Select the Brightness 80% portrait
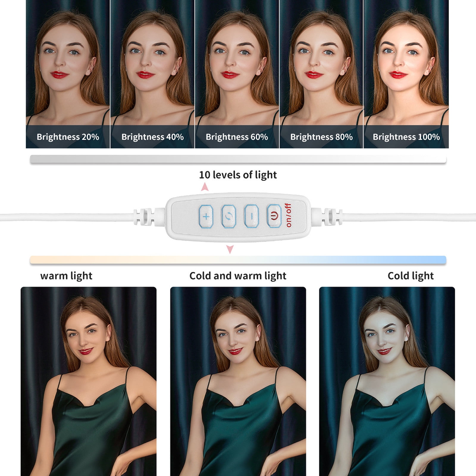This screenshot has width=476, height=476. pyautogui.click(x=321, y=74)
